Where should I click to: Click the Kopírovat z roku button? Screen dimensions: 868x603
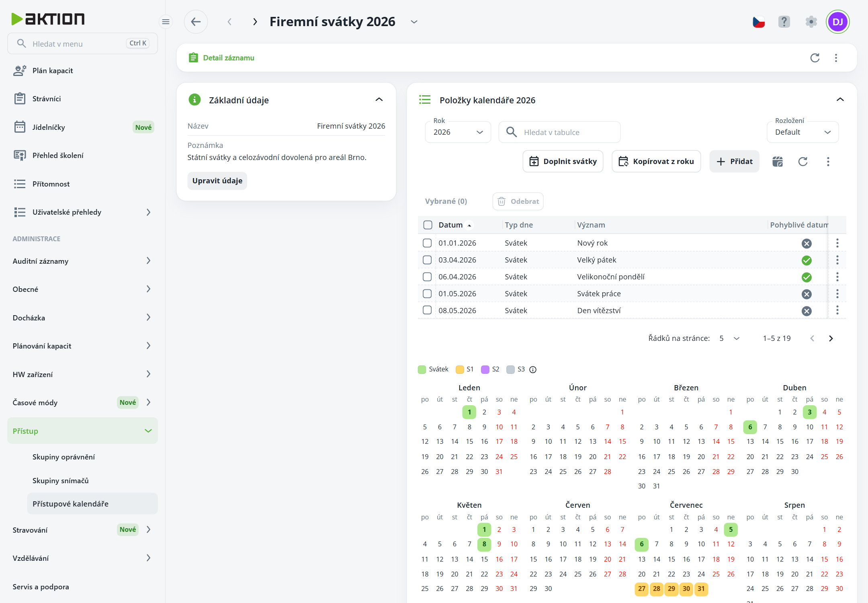(x=656, y=162)
